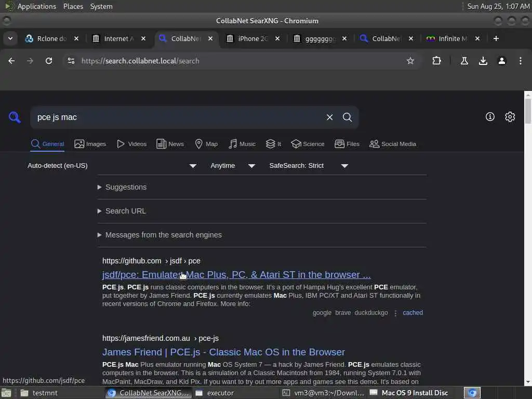Switch to testmnt taskbar window
Viewport: 532px width, 399px height.
[x=61, y=393]
